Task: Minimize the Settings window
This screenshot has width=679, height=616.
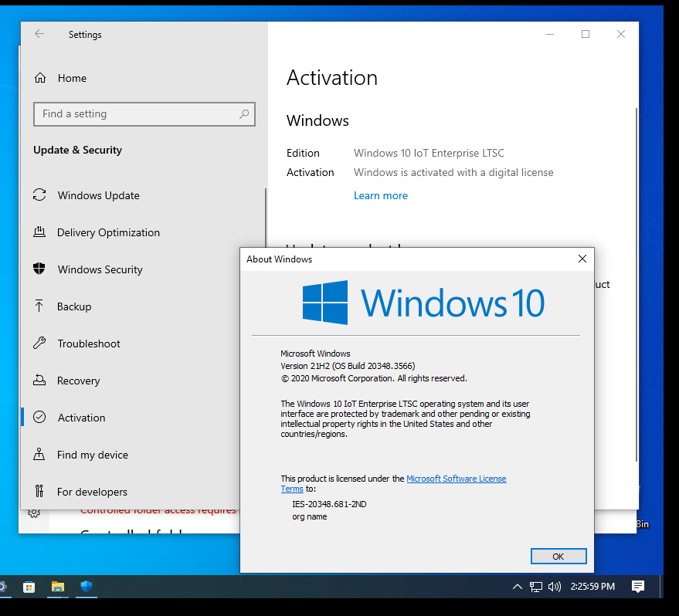Action: pyautogui.click(x=550, y=34)
